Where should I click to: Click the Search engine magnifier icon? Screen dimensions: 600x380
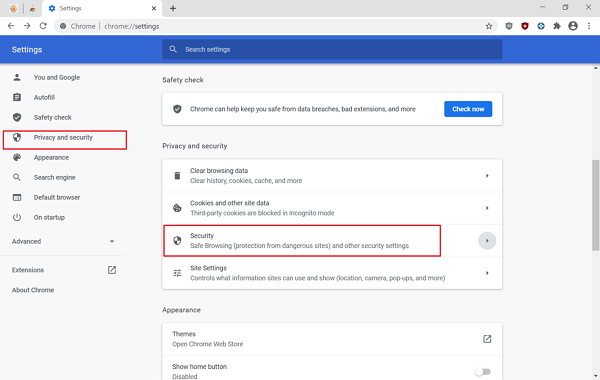tap(17, 177)
